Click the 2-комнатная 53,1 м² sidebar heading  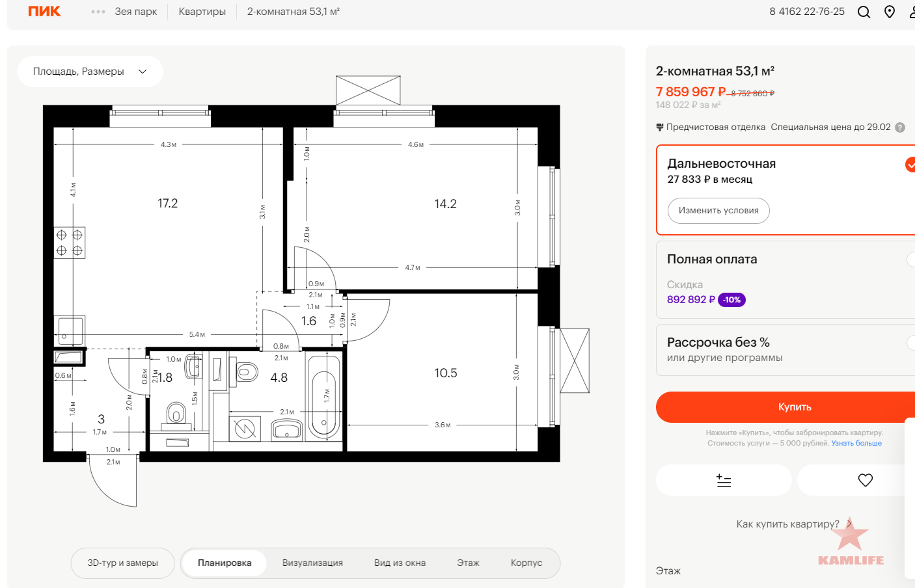click(715, 72)
